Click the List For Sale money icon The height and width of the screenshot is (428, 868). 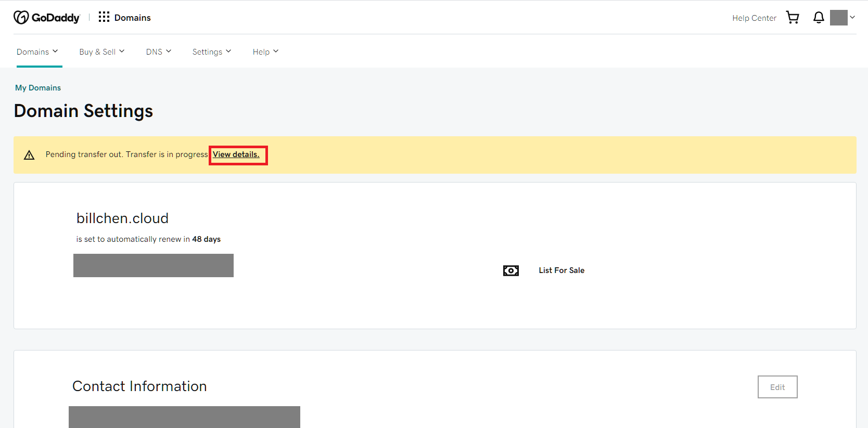pyautogui.click(x=511, y=270)
